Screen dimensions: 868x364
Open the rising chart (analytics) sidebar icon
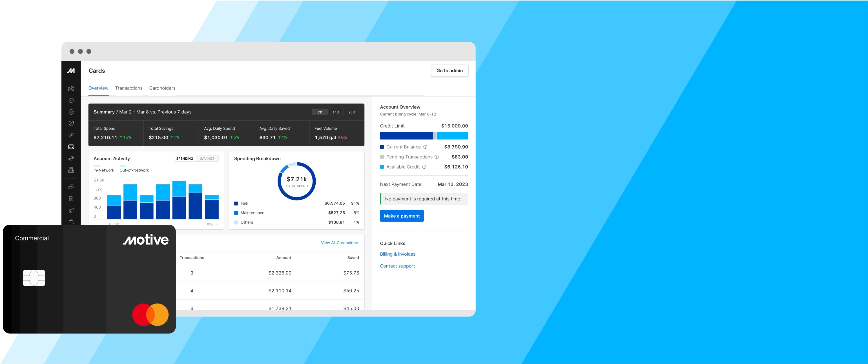(71, 210)
